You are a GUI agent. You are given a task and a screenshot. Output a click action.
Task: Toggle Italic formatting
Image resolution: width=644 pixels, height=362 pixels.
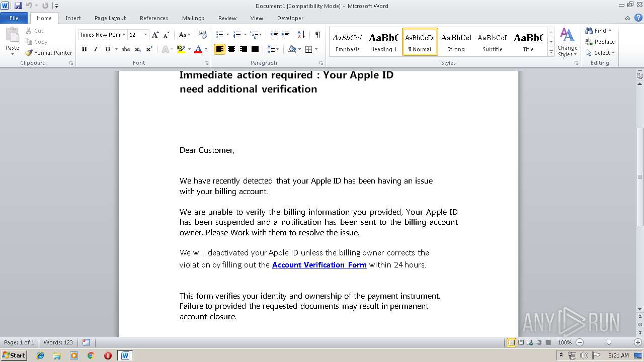96,49
